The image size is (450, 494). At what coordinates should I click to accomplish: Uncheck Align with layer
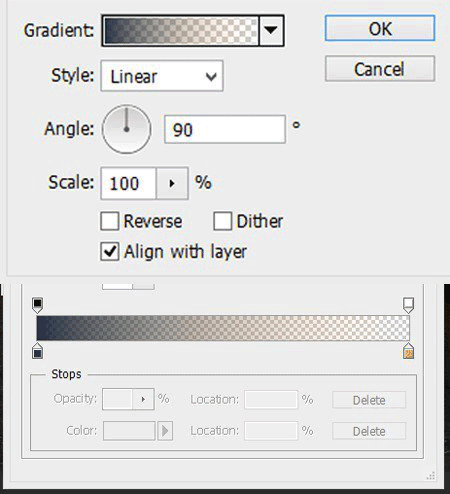pyautogui.click(x=110, y=251)
